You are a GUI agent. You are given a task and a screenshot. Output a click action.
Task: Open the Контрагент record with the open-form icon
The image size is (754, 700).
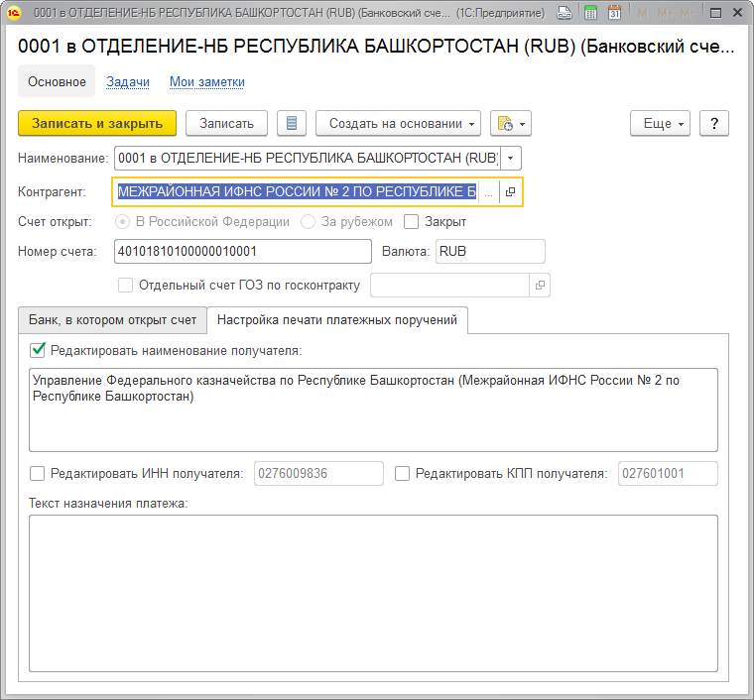point(510,192)
